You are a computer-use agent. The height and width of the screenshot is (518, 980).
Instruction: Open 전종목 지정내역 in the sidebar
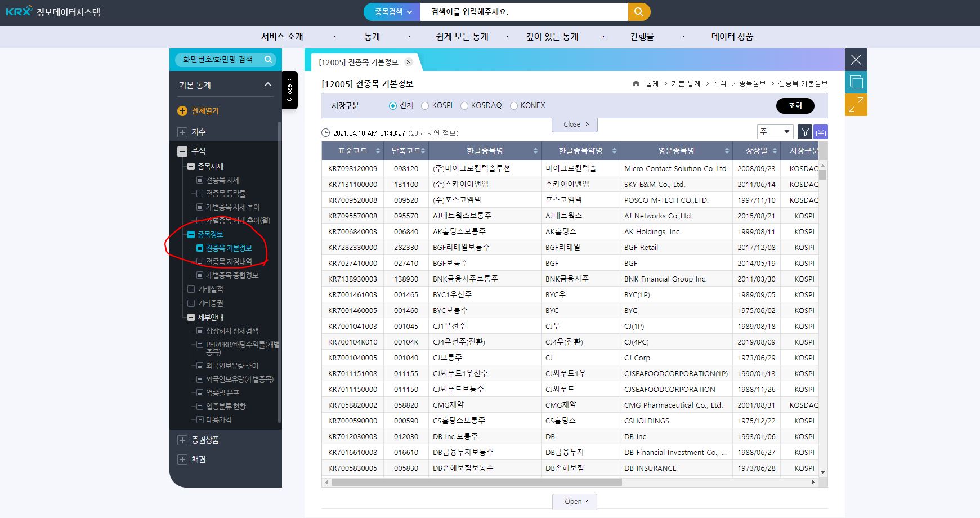coord(229,262)
